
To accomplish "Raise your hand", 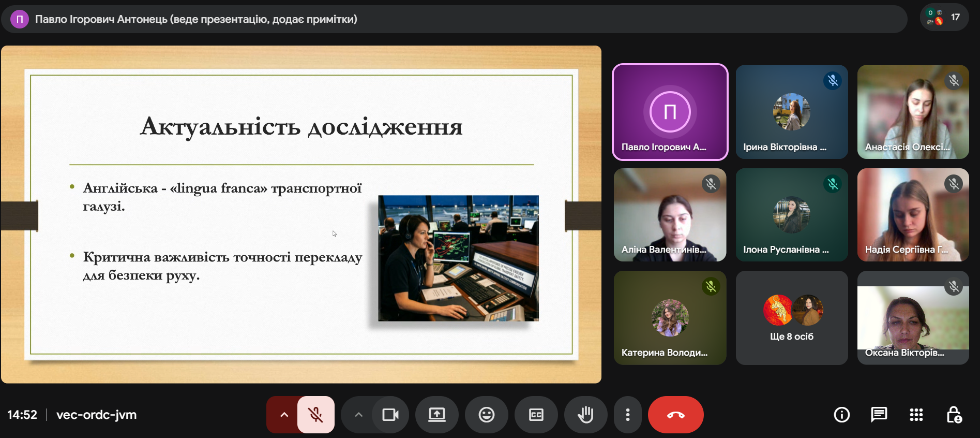I will pos(585,415).
